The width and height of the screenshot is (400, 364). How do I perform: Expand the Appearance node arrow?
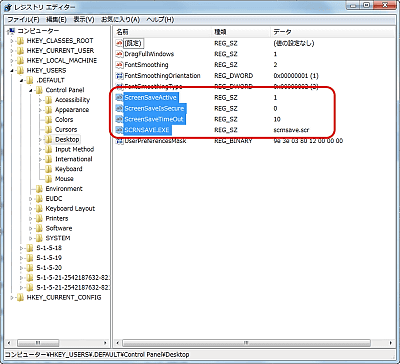pos(40,110)
